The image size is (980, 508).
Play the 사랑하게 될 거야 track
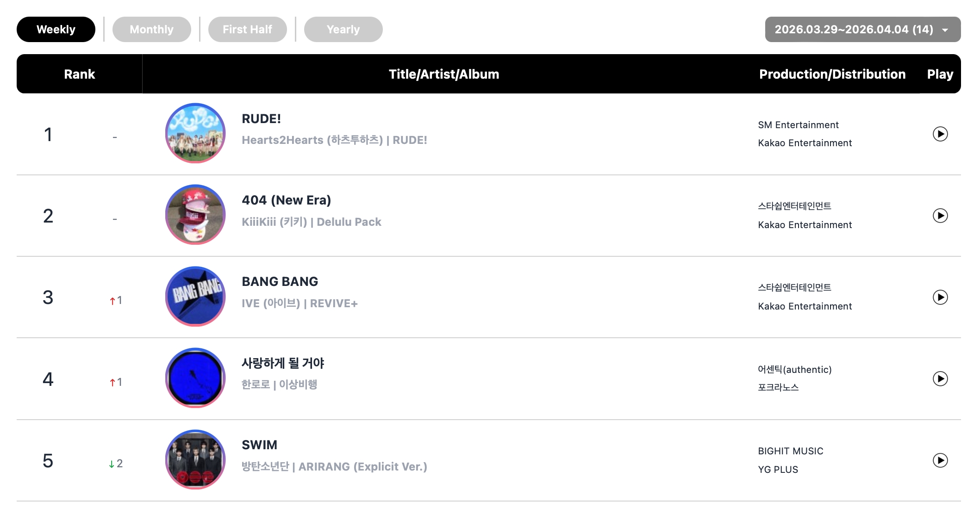click(940, 379)
